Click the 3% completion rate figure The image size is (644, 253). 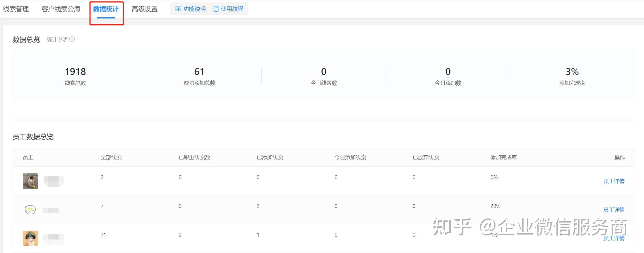(572, 72)
